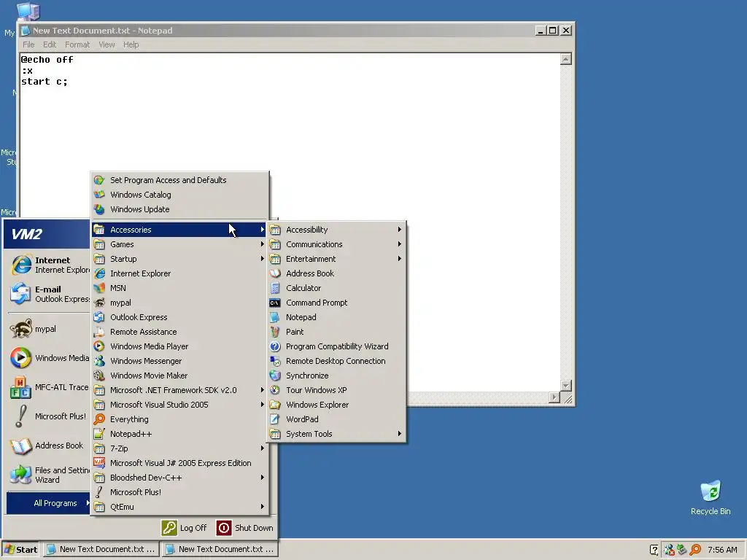Expand the Entertainment submenu
This screenshot has width=747, height=560.
[x=337, y=259]
